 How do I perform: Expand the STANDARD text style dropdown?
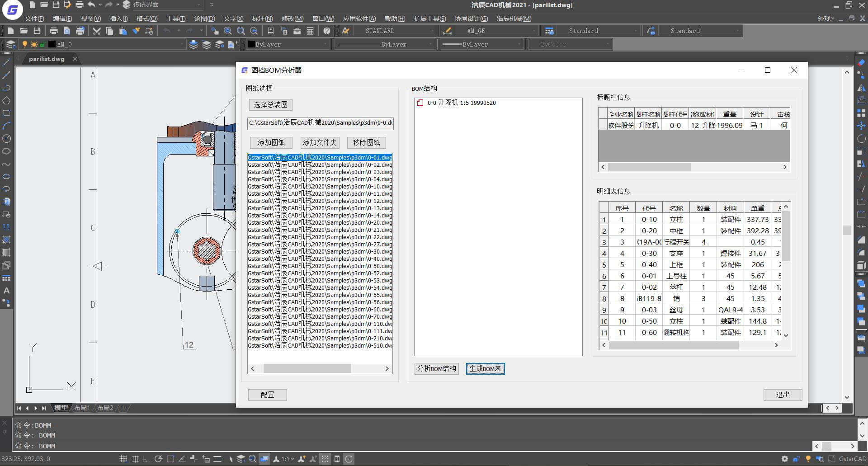[x=432, y=31]
